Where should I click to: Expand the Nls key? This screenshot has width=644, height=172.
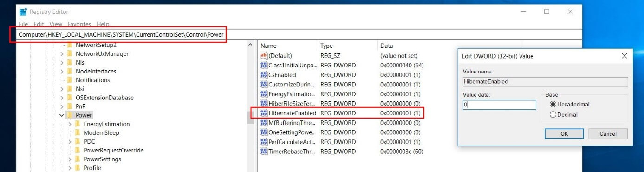click(62, 62)
